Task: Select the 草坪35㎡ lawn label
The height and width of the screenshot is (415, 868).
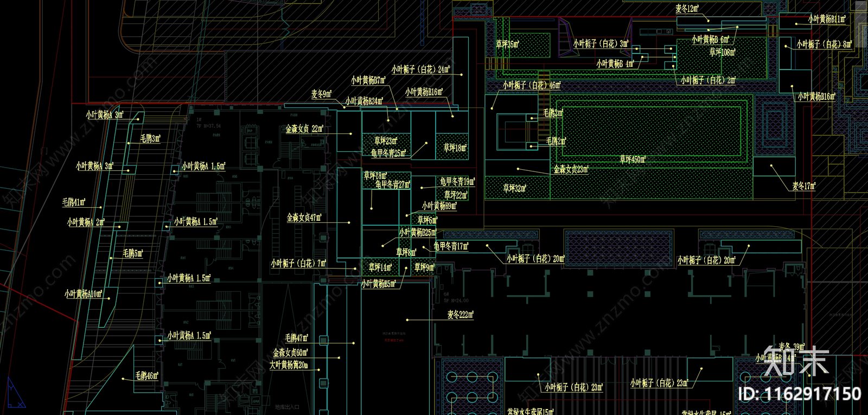Action: [x=507, y=44]
